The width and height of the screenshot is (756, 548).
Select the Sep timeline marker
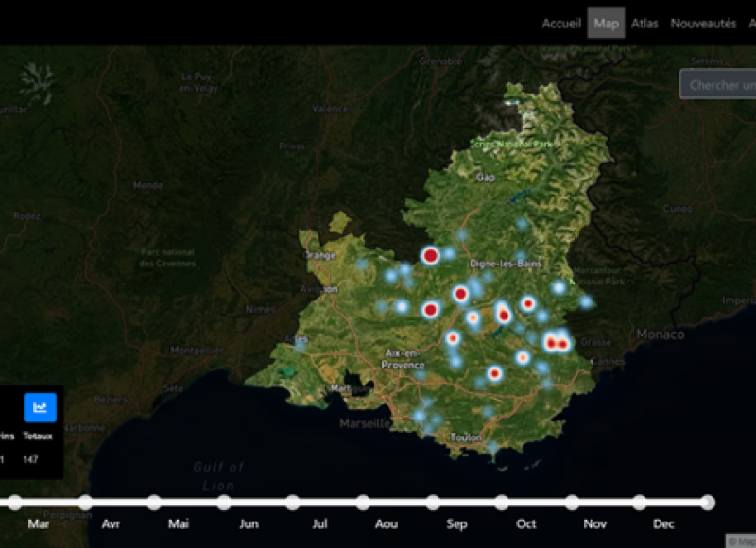[432, 503]
